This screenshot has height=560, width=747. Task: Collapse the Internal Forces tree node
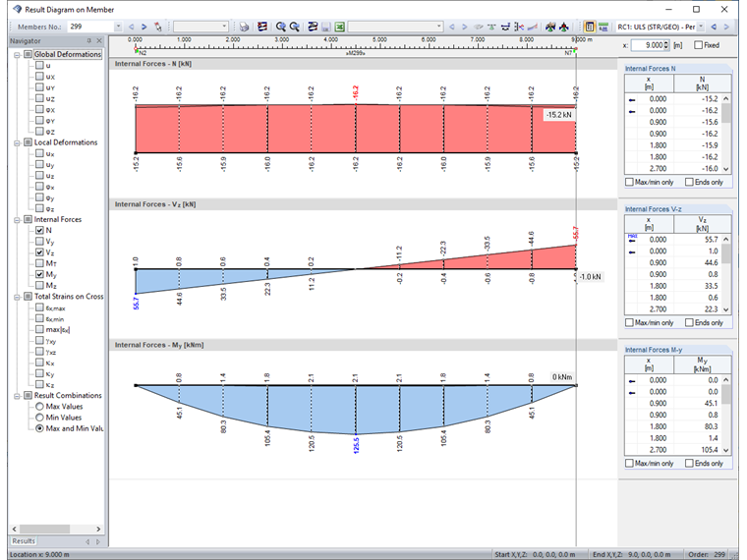[17, 220]
